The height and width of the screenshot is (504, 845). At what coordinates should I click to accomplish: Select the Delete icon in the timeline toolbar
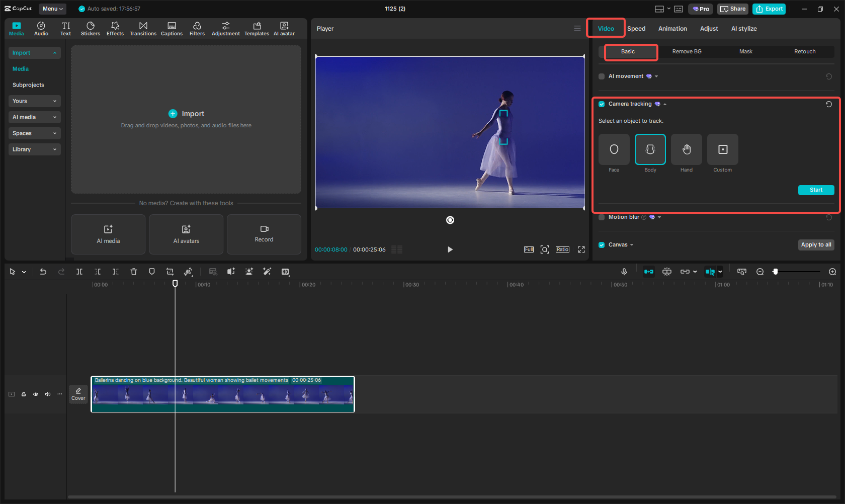[x=133, y=272]
